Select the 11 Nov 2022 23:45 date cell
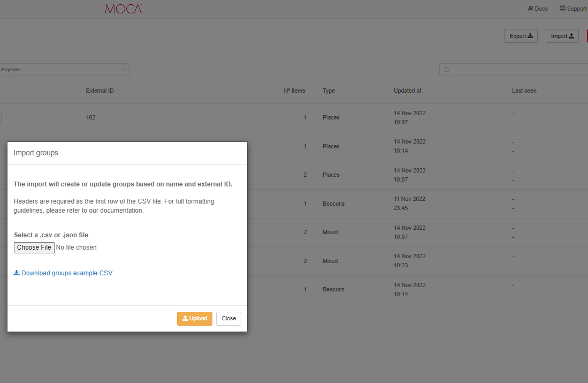 pos(409,204)
